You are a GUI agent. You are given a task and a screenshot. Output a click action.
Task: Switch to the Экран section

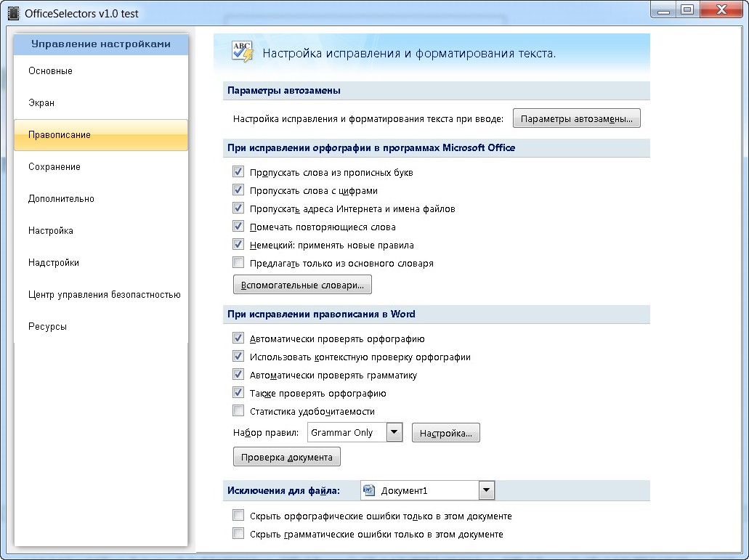click(101, 102)
